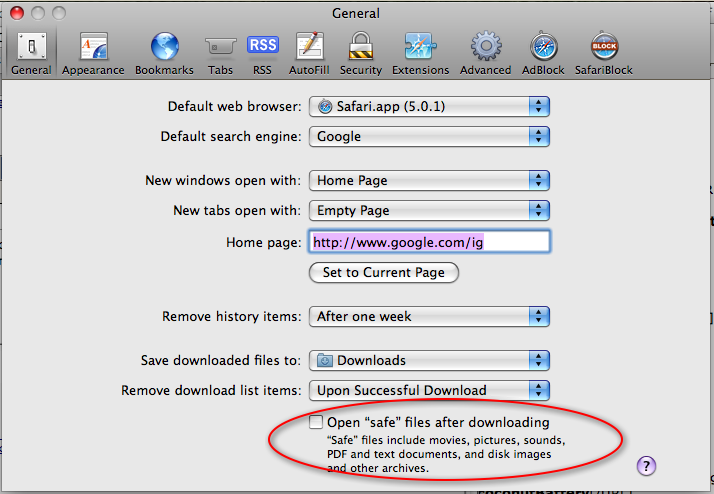Click the "Default web browser:" label
Image resolution: width=714 pixels, height=494 pixels.
pyautogui.click(x=235, y=107)
